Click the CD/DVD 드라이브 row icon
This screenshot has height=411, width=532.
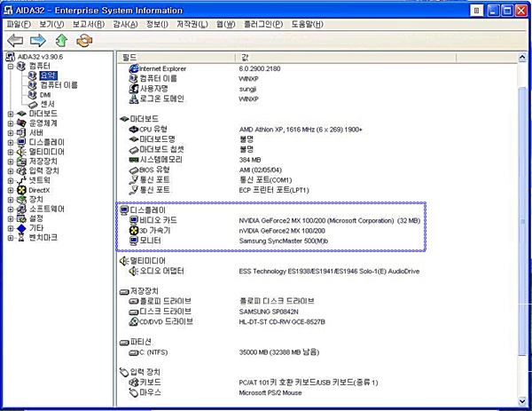[134, 321]
